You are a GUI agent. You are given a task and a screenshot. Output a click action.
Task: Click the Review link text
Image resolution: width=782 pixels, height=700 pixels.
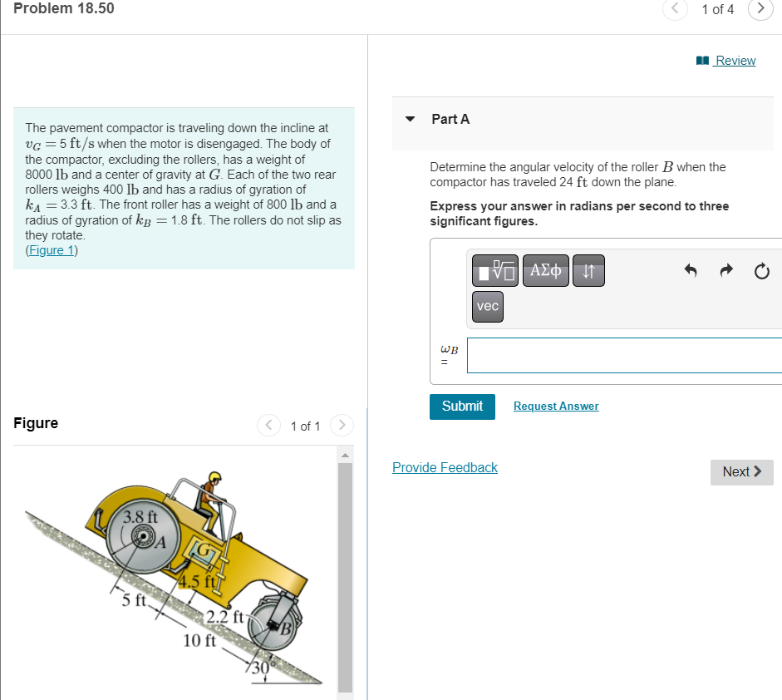coord(735,61)
